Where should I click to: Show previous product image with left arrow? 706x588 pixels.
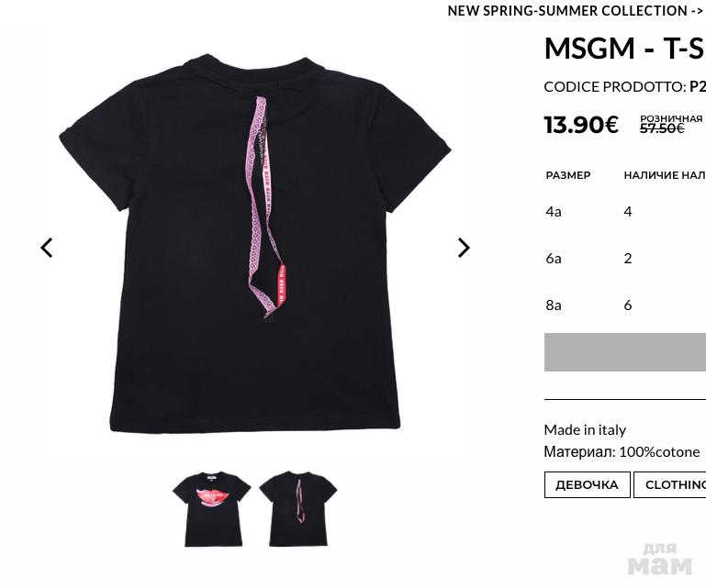[47, 248]
